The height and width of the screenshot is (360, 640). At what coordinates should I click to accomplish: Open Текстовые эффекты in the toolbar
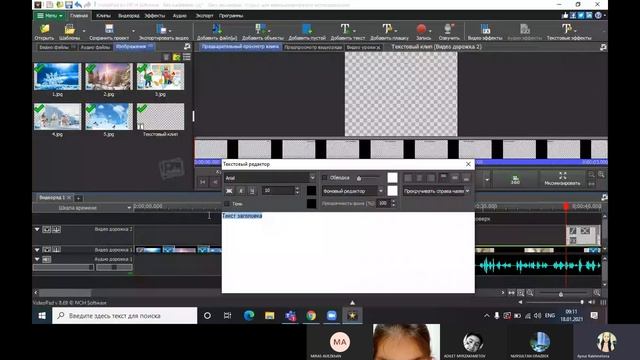[569, 32]
